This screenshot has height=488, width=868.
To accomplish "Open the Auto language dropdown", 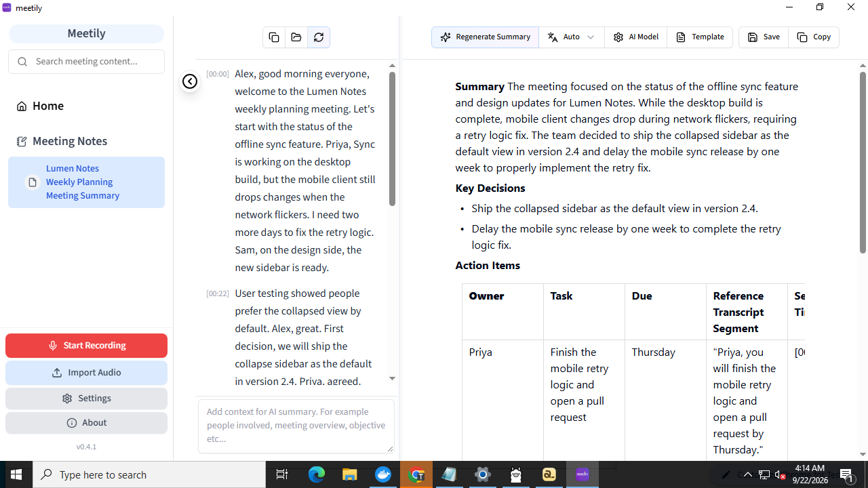I will tap(571, 37).
